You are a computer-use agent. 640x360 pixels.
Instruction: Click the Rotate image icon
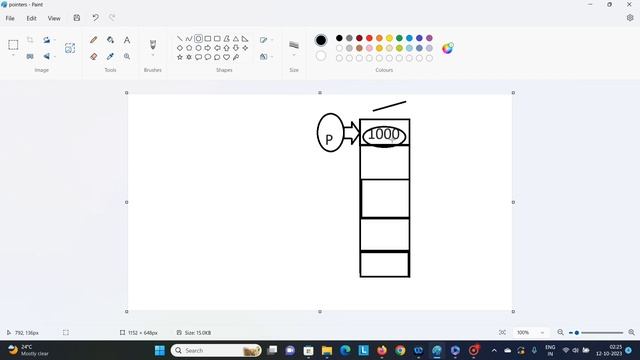pos(47,40)
